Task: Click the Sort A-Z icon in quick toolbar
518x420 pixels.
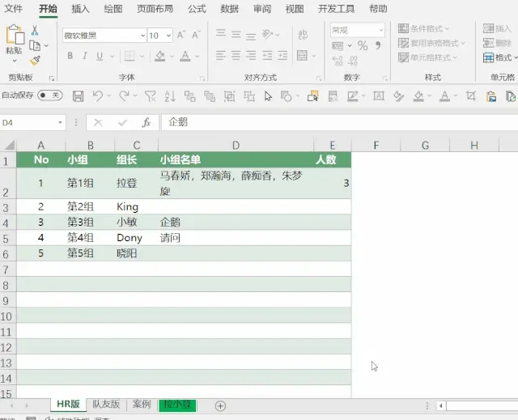Action: [170, 96]
